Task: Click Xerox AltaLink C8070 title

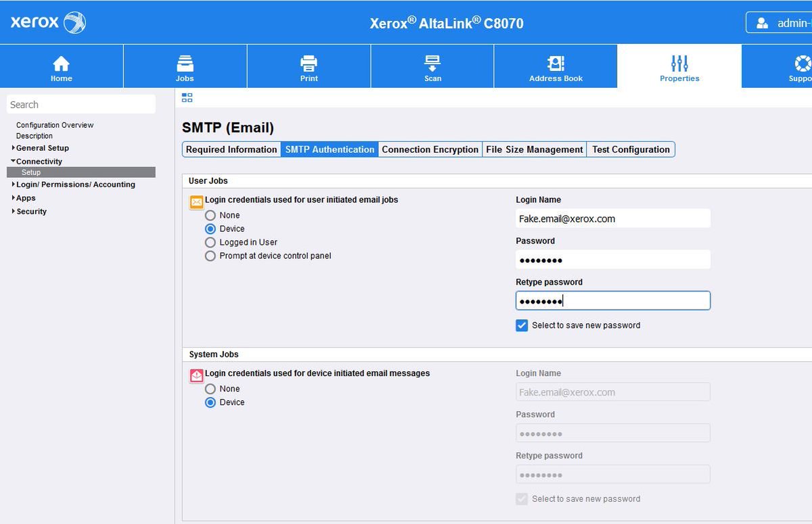Action: [447, 23]
